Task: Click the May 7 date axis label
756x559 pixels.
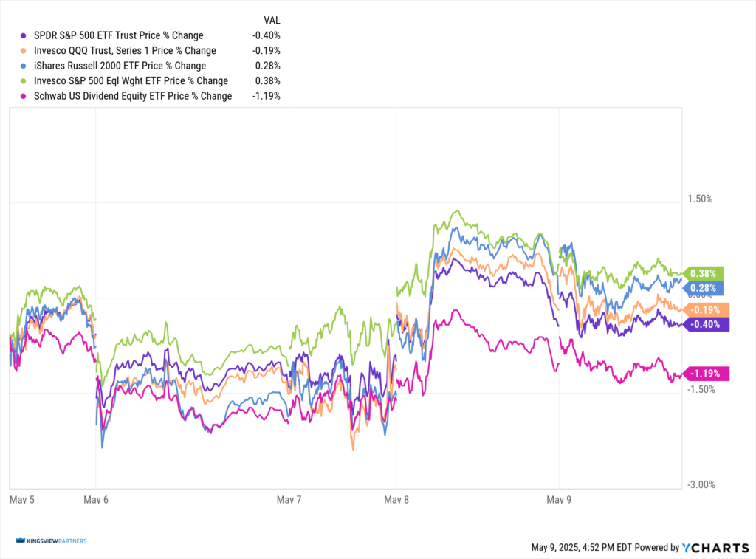Action: [289, 500]
